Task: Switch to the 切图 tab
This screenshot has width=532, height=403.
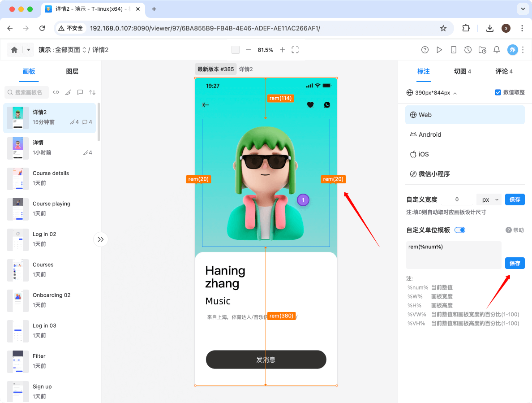Action: click(x=462, y=71)
